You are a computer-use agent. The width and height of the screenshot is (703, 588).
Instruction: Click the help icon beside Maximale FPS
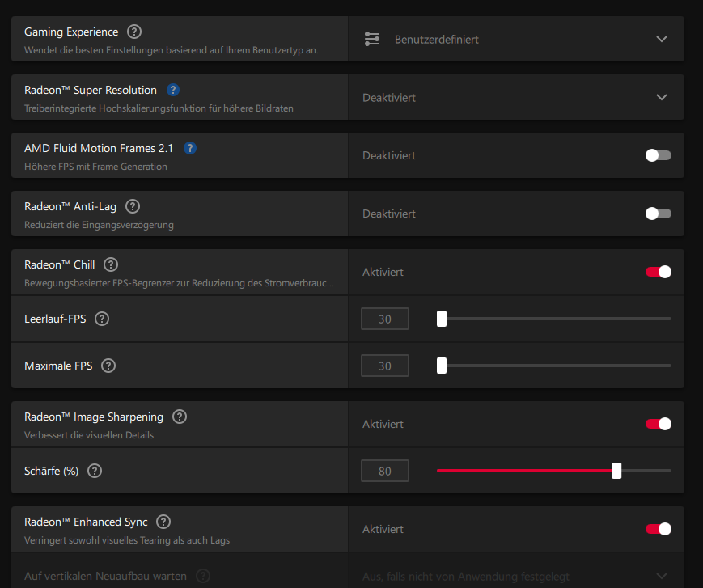(x=108, y=366)
